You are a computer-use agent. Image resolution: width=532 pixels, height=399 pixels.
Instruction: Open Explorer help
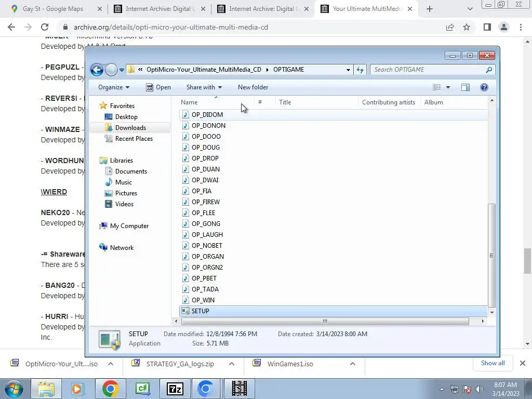(484, 87)
